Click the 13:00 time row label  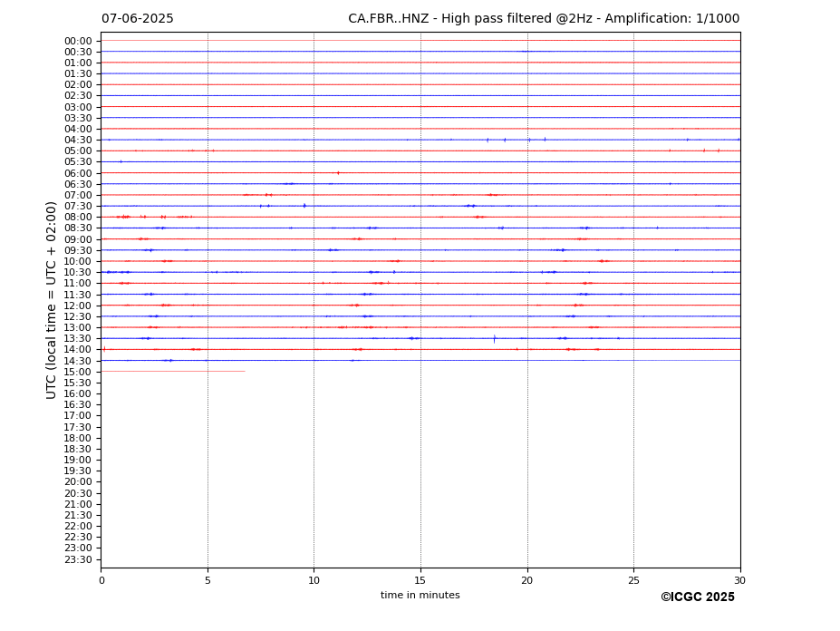[x=78, y=328]
